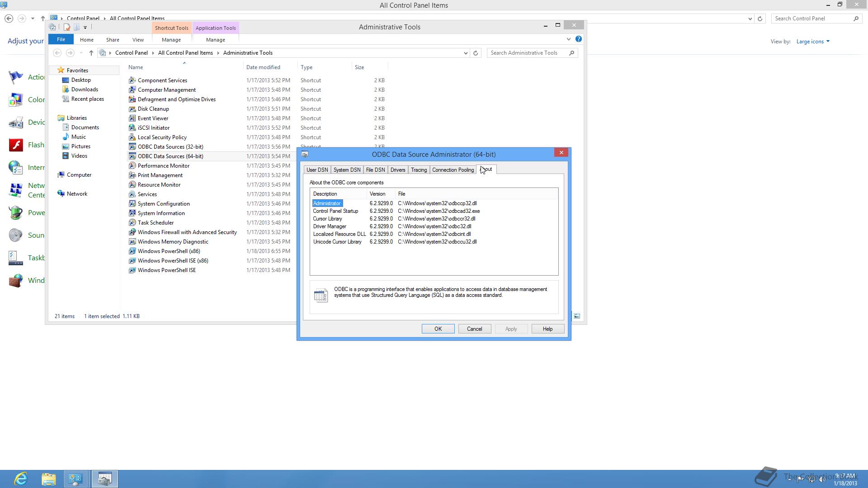This screenshot has width=868, height=488.
Task: Switch to large icons view in status bar
Action: (577, 316)
